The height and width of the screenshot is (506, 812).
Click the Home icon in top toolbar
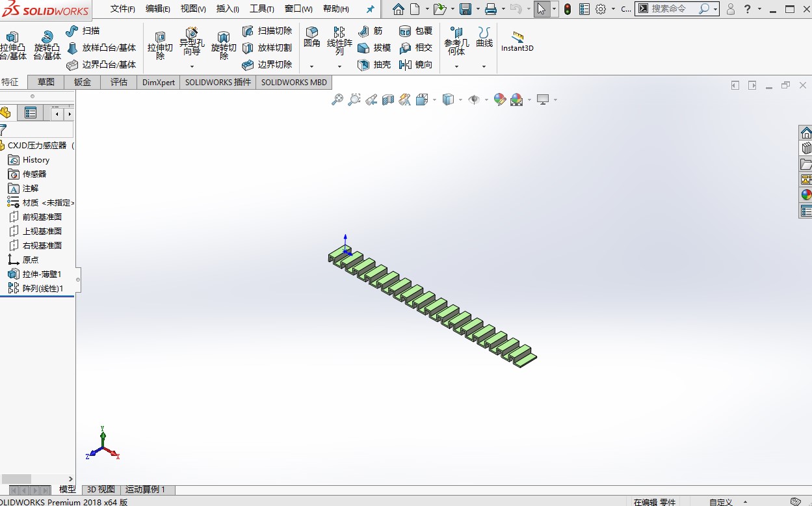[x=399, y=9]
